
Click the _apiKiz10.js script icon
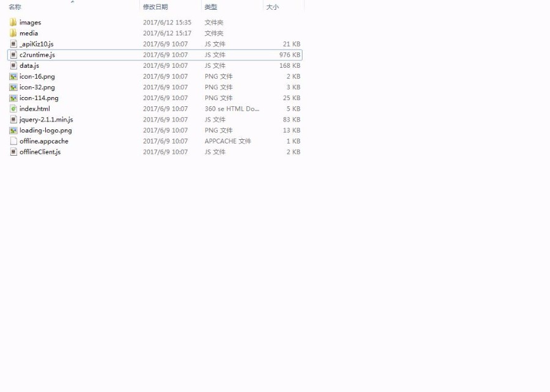[x=13, y=44]
